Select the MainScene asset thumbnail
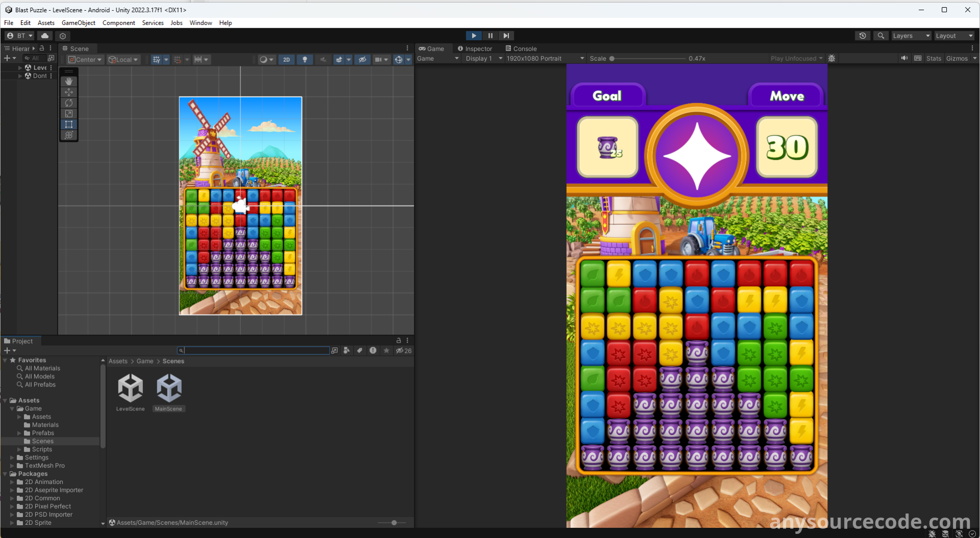980x538 pixels. click(x=168, y=389)
